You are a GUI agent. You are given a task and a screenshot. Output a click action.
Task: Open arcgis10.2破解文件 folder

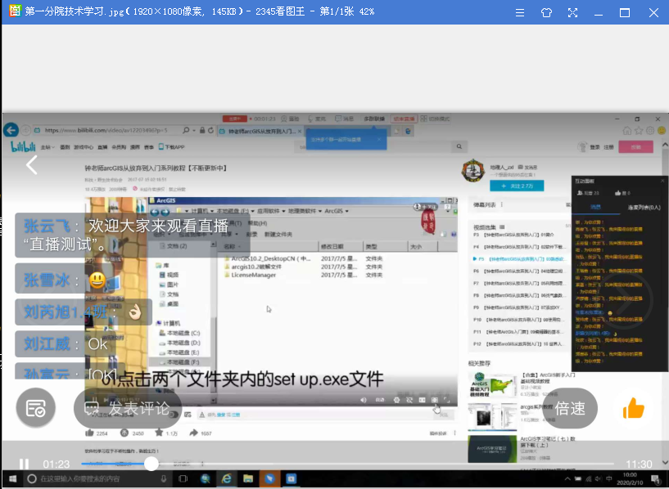point(253,267)
